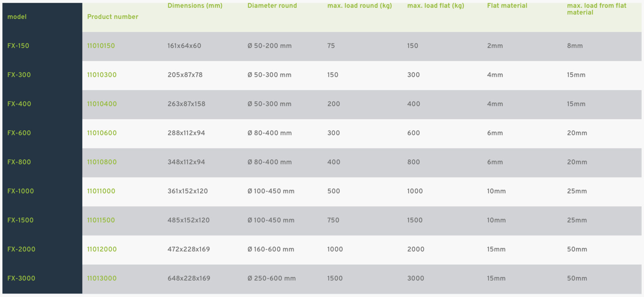Select the FX-3000 model label
644x297 pixels.
coord(21,278)
